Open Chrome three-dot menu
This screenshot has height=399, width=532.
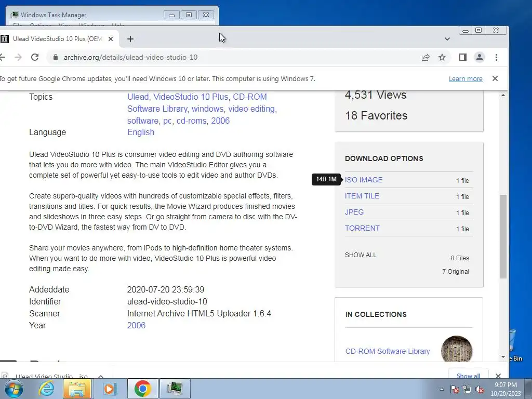[x=496, y=57]
